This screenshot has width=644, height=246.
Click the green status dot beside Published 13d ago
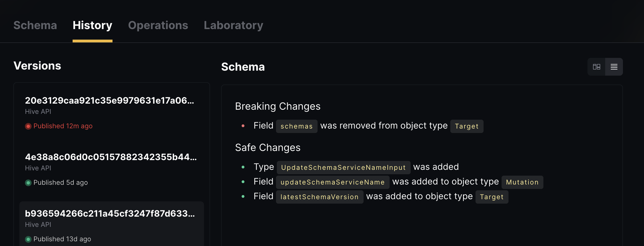click(28, 239)
